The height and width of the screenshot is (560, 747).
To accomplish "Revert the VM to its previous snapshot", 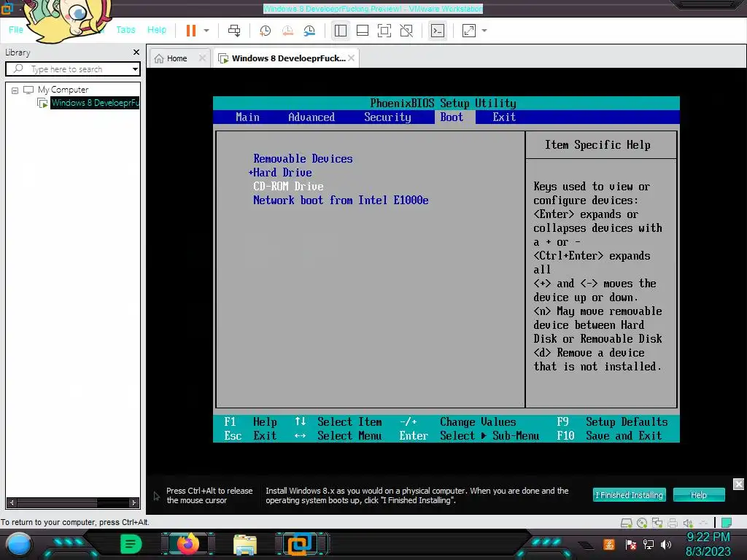I will click(x=287, y=31).
